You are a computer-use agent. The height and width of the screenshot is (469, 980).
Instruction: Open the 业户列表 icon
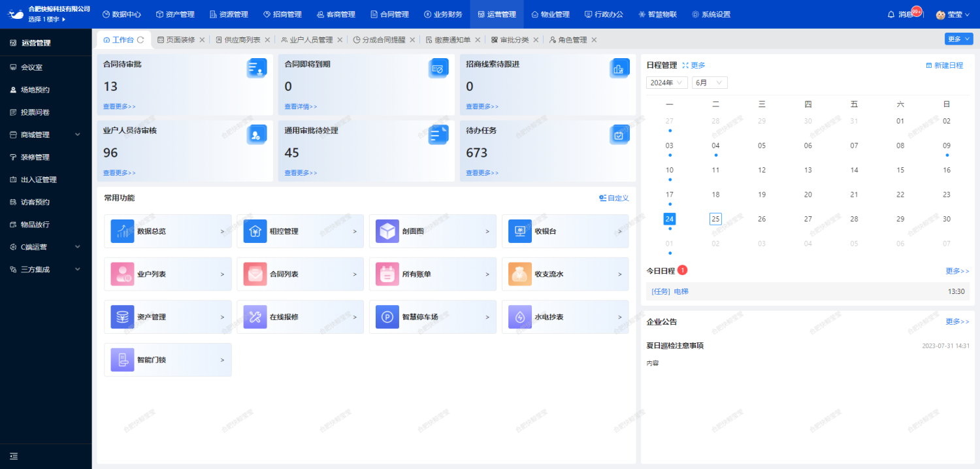coord(122,274)
